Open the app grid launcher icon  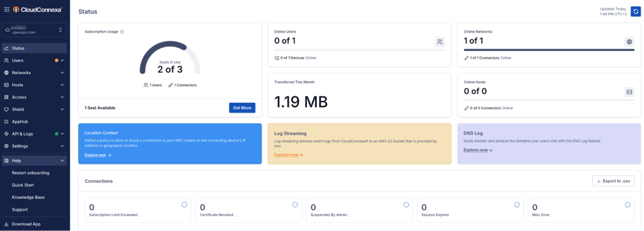(7, 9)
